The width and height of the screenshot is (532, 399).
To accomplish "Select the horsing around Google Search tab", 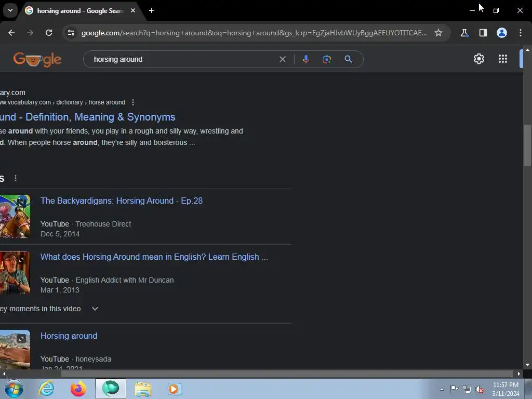I will click(x=79, y=10).
